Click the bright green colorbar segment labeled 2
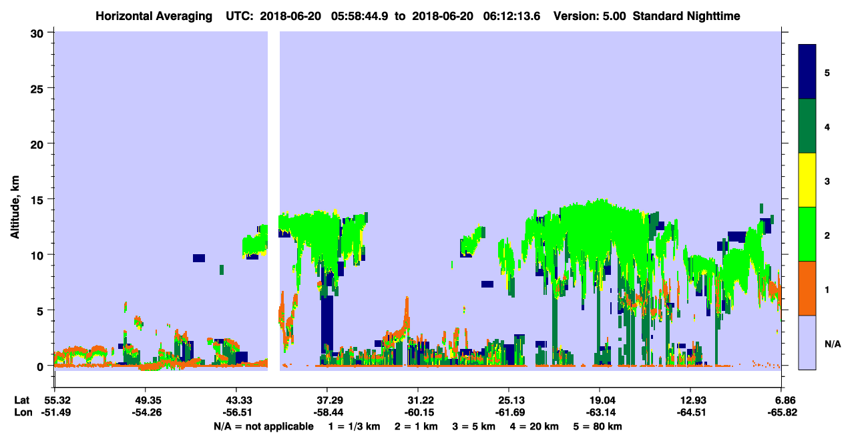Screen dimensions: 868x445 (x=807, y=234)
